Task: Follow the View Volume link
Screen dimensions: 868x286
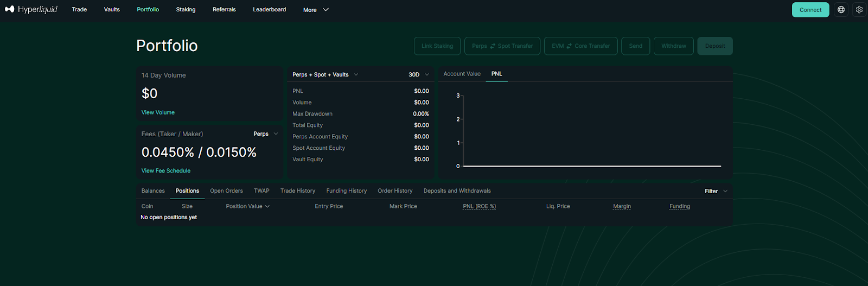Action: pos(158,112)
